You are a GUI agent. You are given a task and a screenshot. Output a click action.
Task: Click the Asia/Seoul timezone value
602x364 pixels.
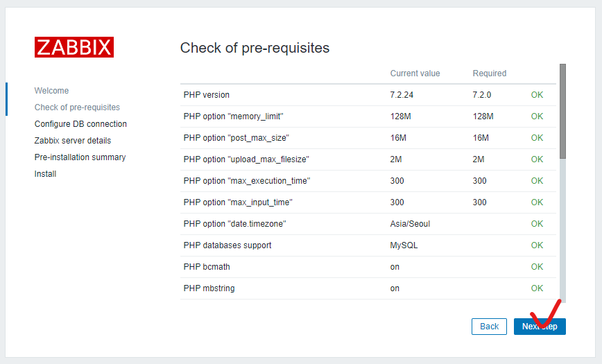point(411,224)
